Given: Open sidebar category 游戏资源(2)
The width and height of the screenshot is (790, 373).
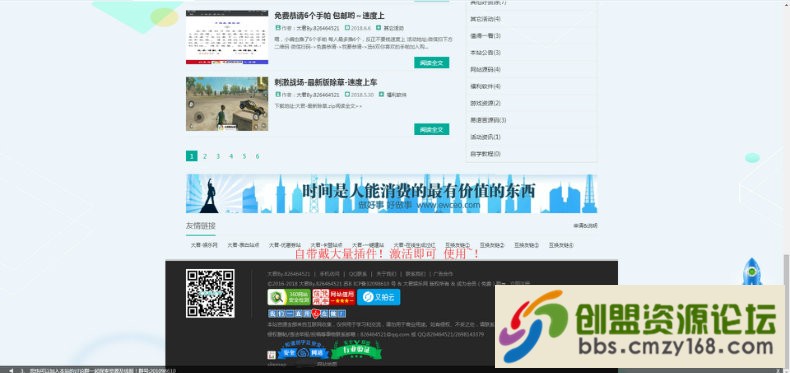Looking at the screenshot, I should coord(485,103).
